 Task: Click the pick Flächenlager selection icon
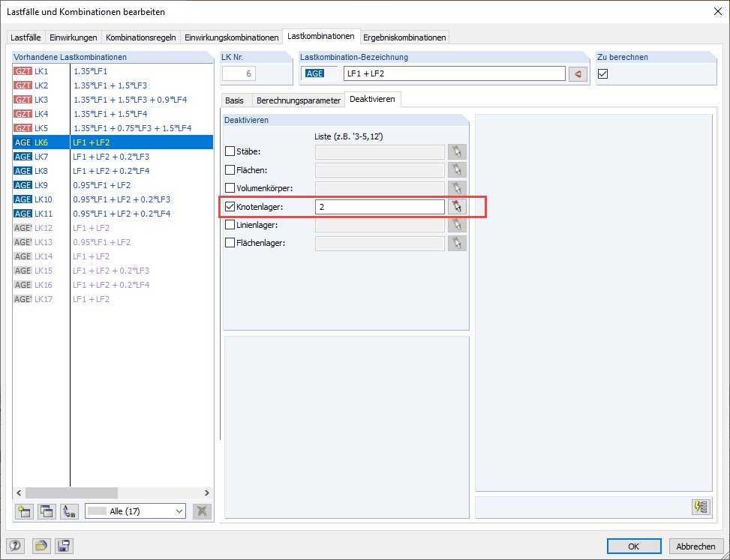(457, 243)
